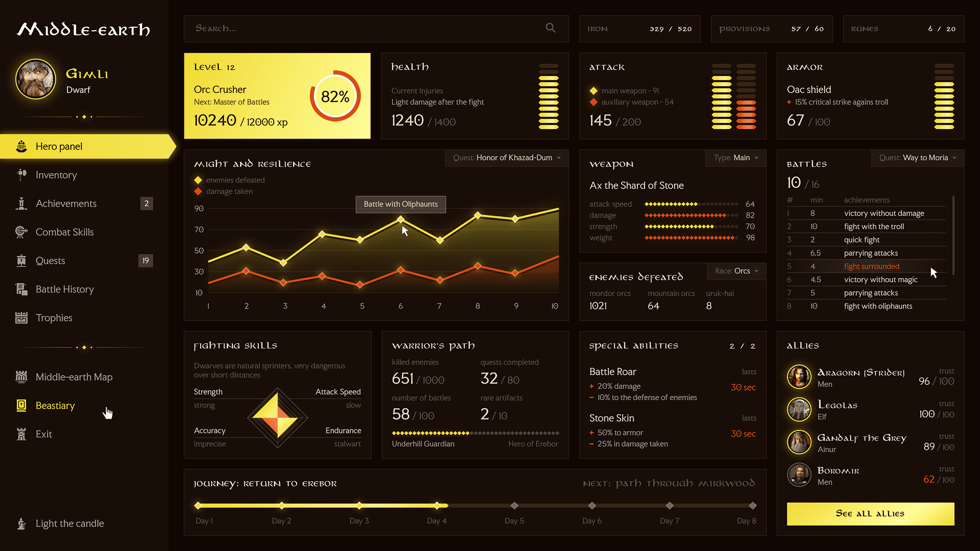Click the Light the candle icon
980x551 pixels.
[x=22, y=524]
